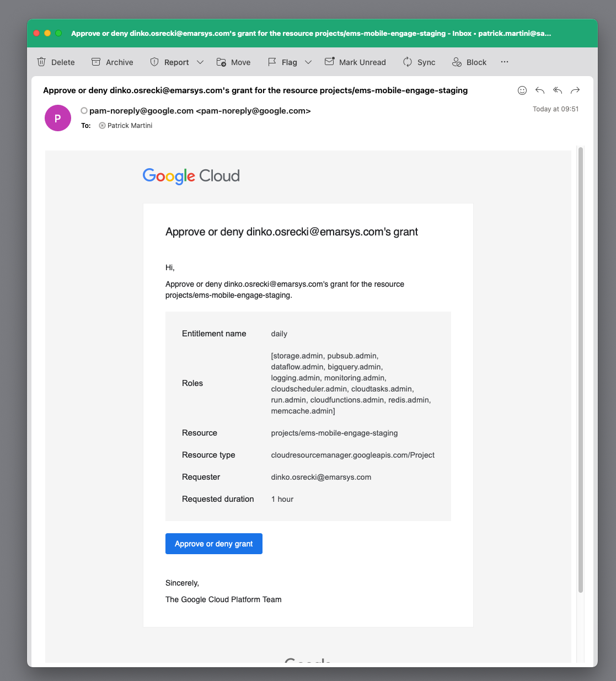Viewport: 616px width, 681px height.
Task: Open the Flag color dropdown
Action: pos(308,62)
